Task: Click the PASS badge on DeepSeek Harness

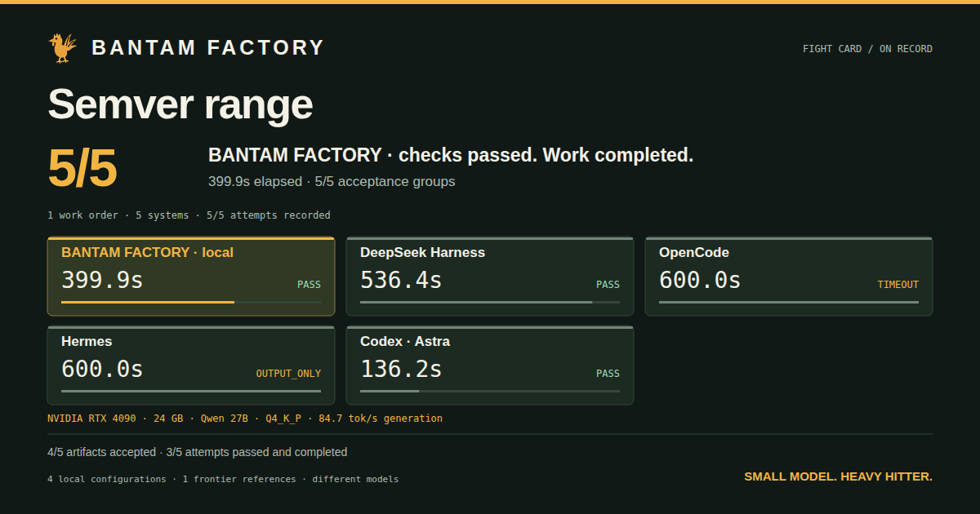Action: pos(608,285)
